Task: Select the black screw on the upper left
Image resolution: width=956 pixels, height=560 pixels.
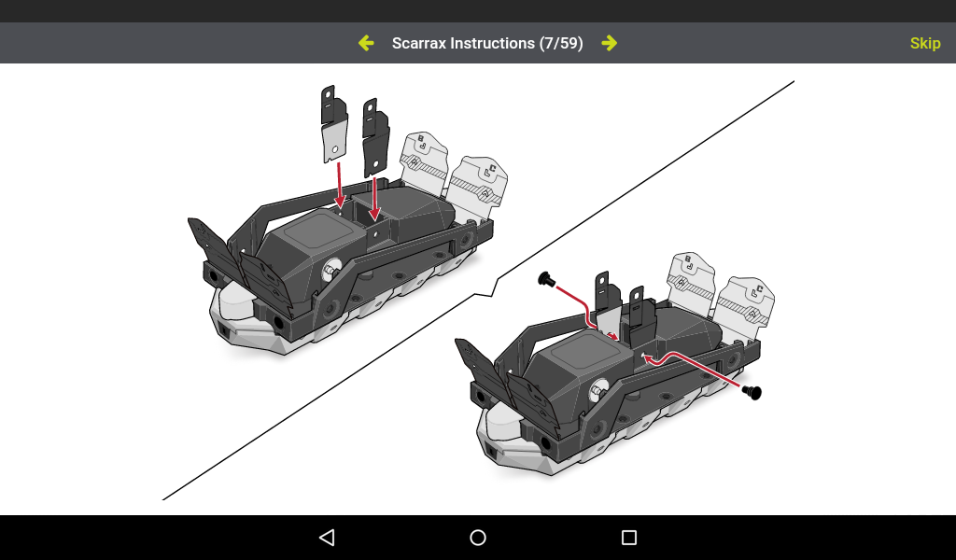Action: pyautogui.click(x=546, y=278)
